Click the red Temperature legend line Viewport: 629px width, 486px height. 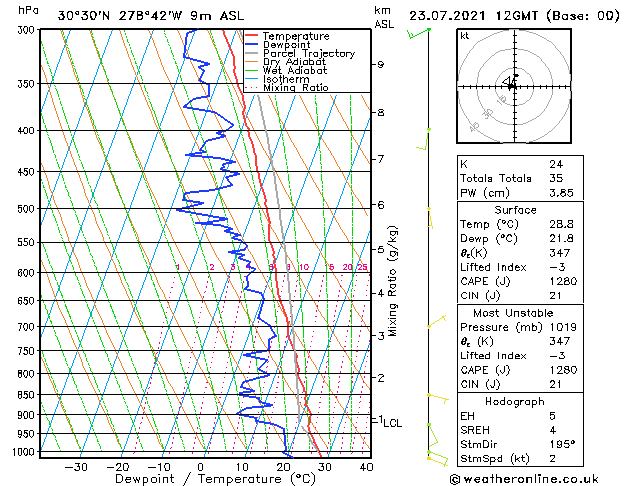252,36
